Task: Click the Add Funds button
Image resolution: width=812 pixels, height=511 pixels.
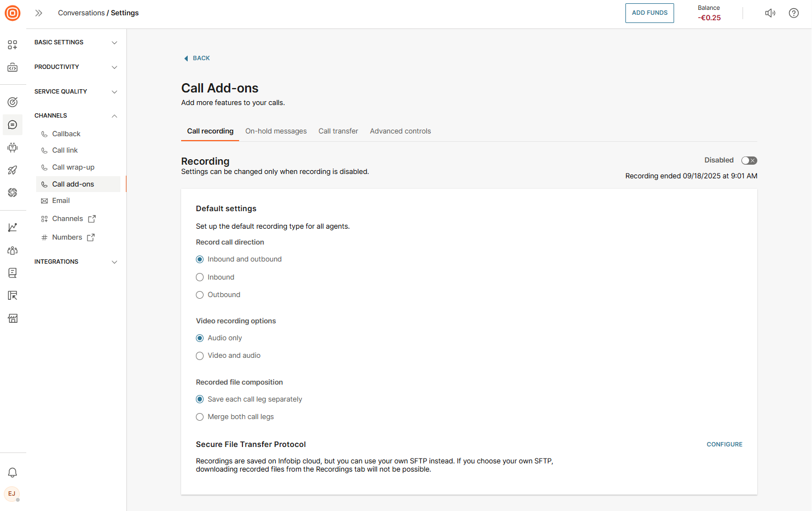Action: (x=649, y=13)
